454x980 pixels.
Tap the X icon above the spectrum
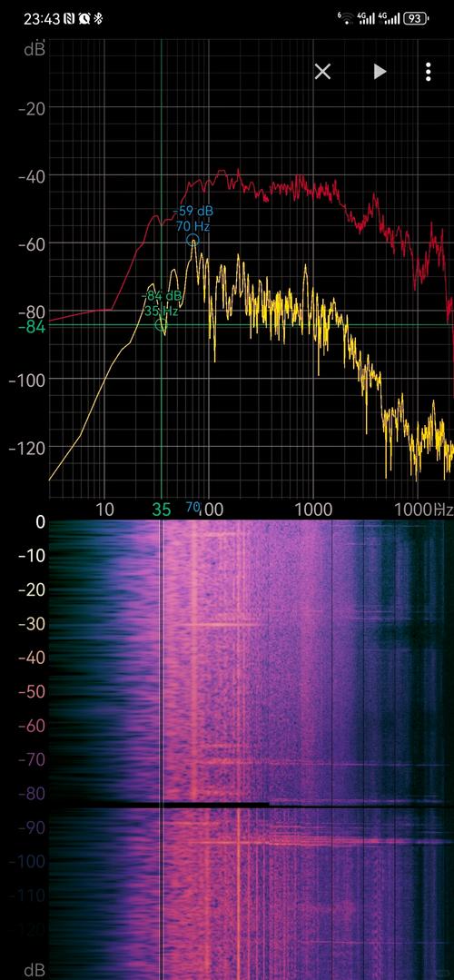(x=322, y=72)
